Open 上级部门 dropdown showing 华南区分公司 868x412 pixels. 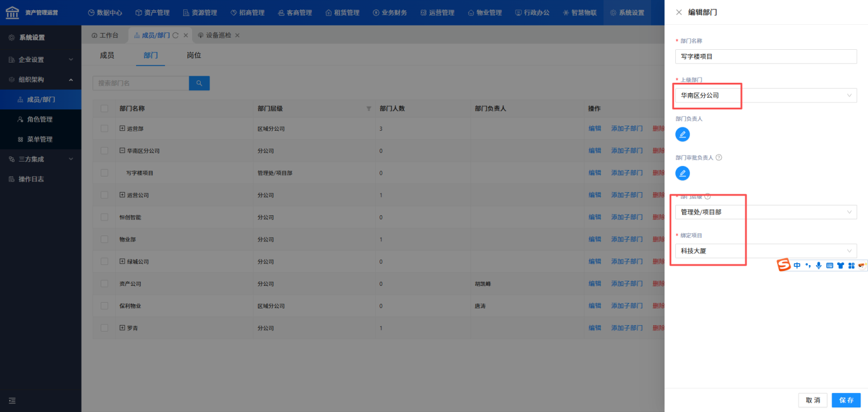766,95
